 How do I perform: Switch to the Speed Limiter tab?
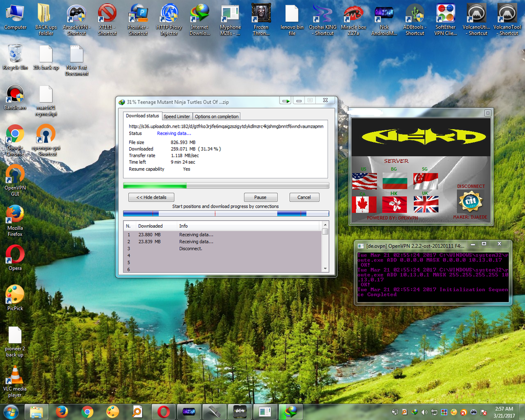point(177,116)
